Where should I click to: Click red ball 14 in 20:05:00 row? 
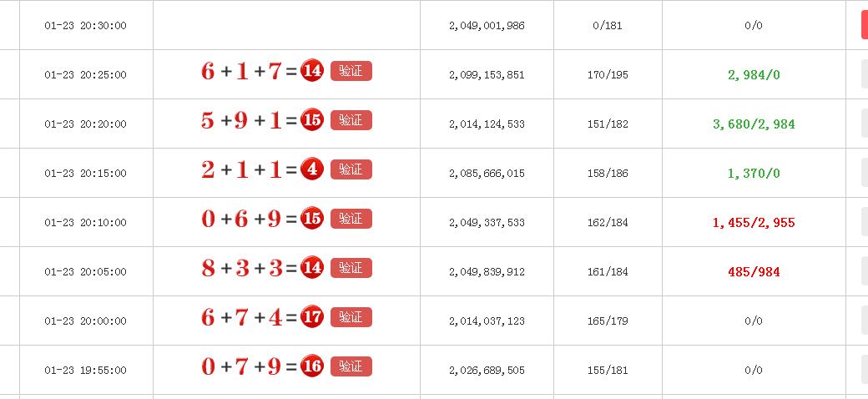311,268
